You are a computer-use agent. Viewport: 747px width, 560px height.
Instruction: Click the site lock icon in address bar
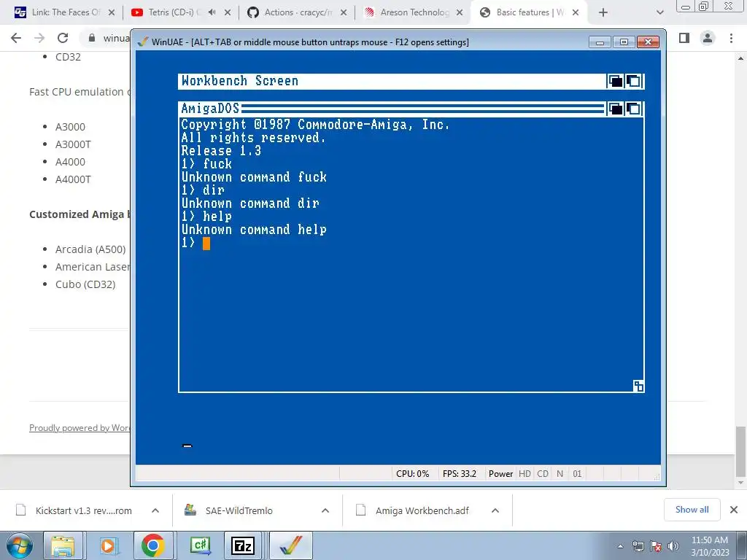(x=91, y=38)
